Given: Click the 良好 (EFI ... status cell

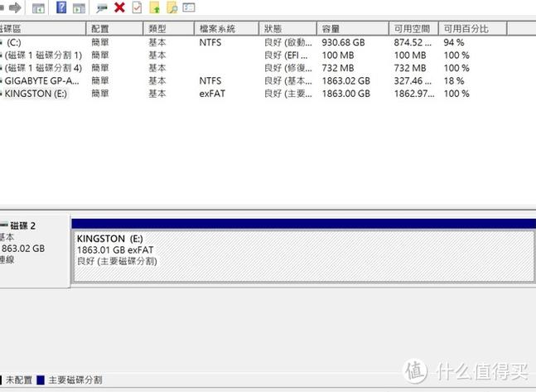Looking at the screenshot, I should [x=286, y=55].
